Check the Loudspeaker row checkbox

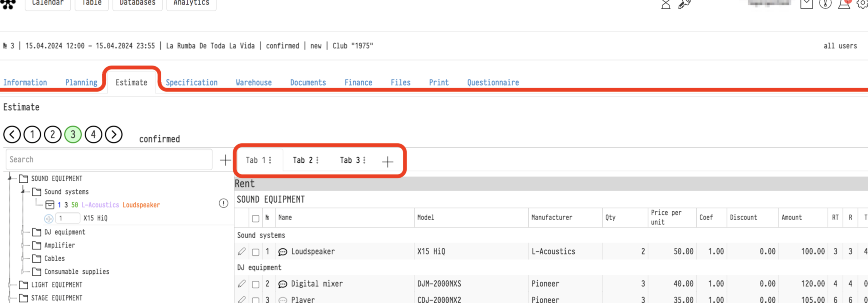(x=256, y=252)
